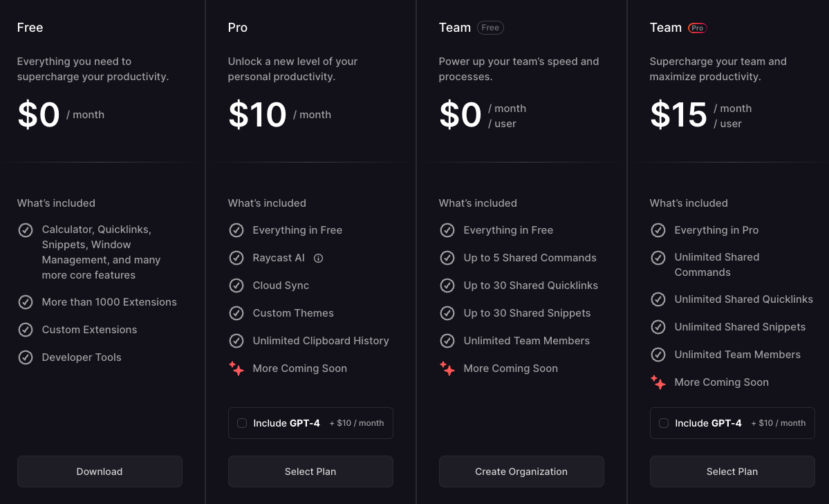Click the Free badge beside Team heading
The image size is (829, 504).
(490, 28)
